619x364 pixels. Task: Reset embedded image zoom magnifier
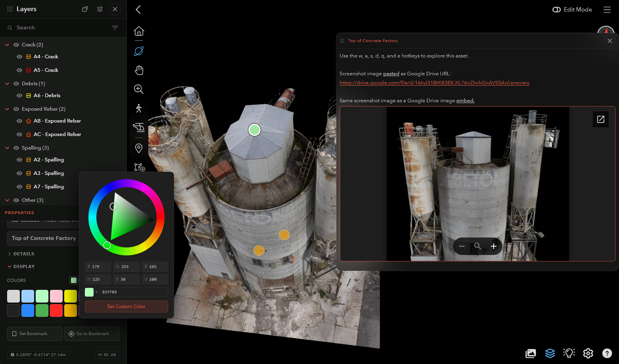(x=478, y=246)
